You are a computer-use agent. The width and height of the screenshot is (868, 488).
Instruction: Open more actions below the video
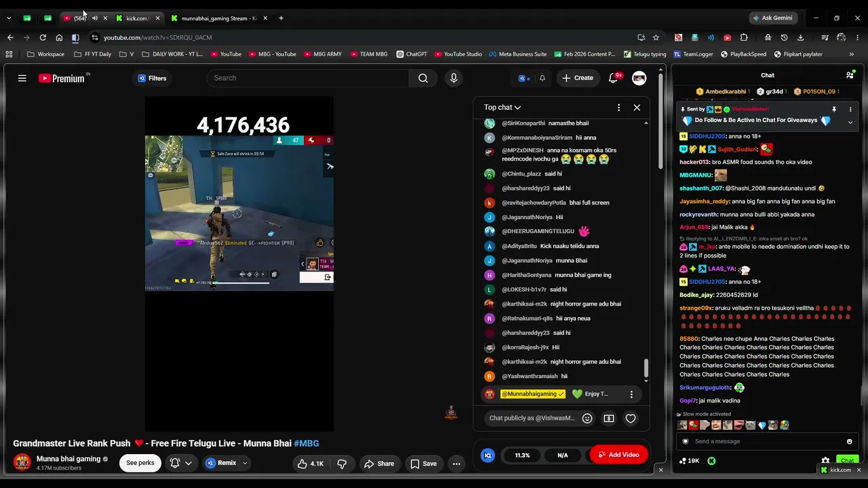456,464
